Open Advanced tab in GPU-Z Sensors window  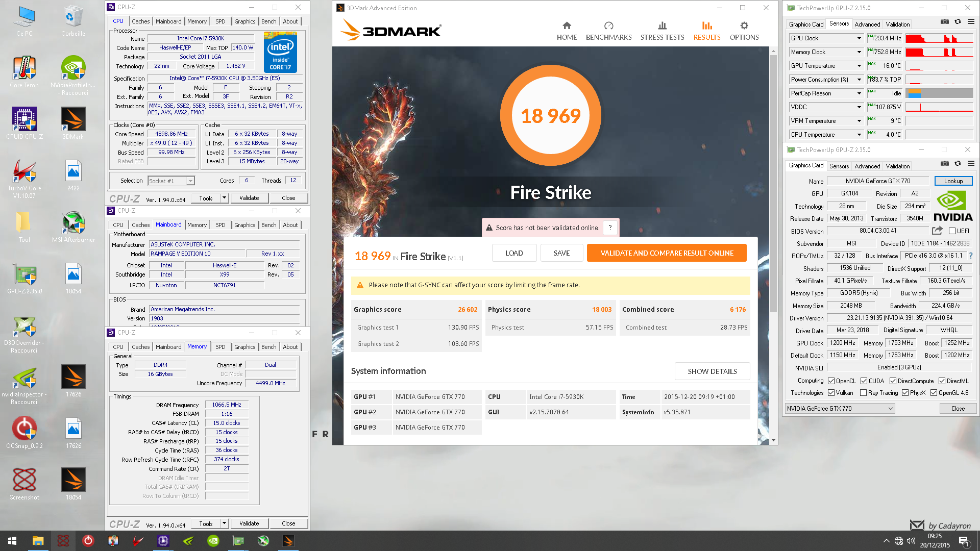[x=867, y=24]
